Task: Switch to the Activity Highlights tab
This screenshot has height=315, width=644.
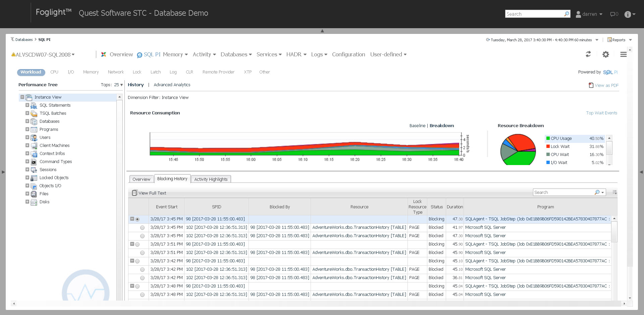Action: coord(211,179)
